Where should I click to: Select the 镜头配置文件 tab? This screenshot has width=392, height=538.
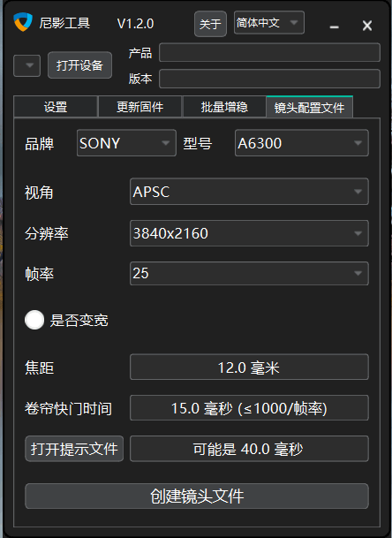pos(309,107)
